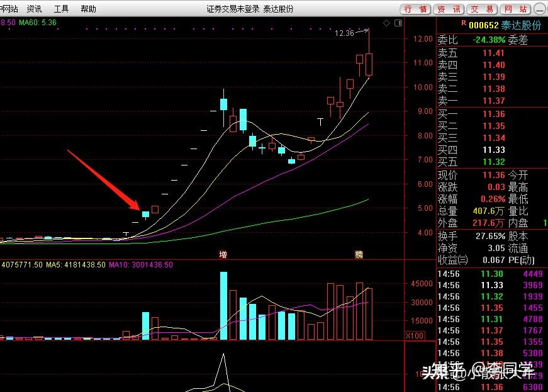Select the 卖二 price 11.38
Image resolution: width=548 pixels, height=392 pixels.
tap(493, 89)
